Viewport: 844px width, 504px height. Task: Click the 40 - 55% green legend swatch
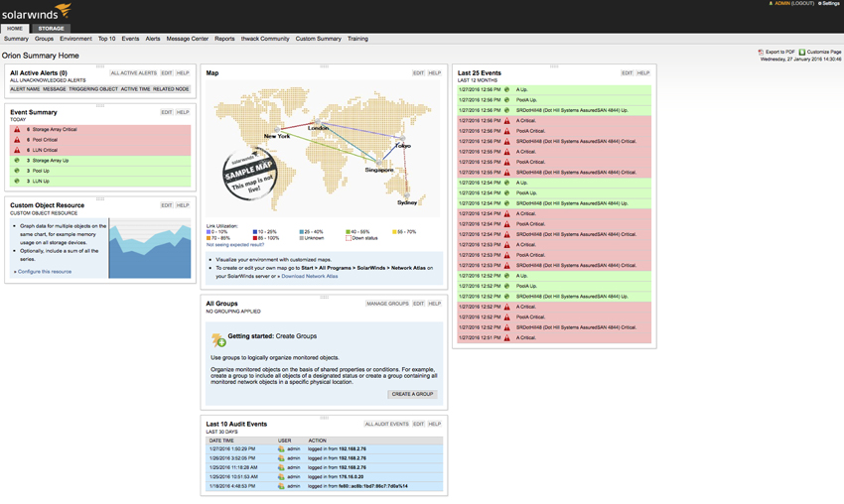(348, 232)
